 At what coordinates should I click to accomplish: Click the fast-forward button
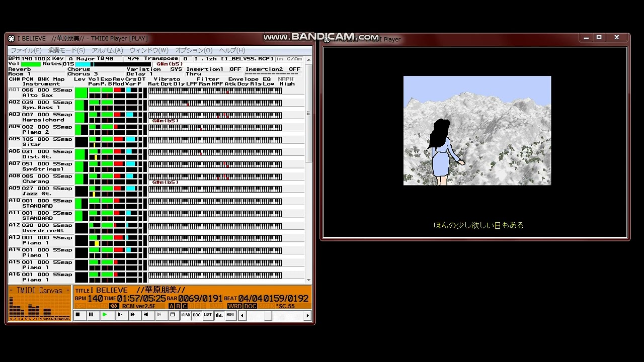[132, 315]
